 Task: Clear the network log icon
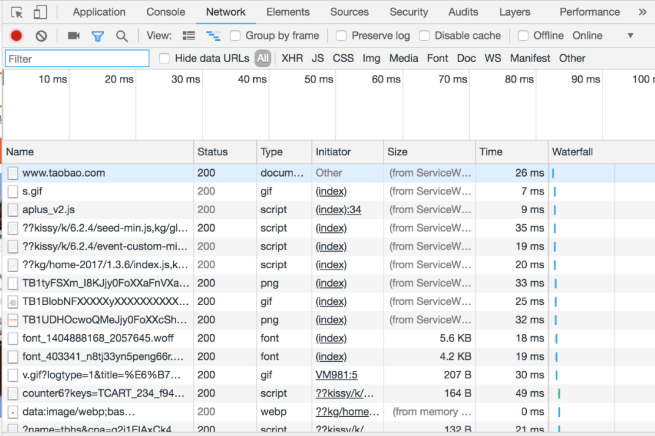point(41,36)
